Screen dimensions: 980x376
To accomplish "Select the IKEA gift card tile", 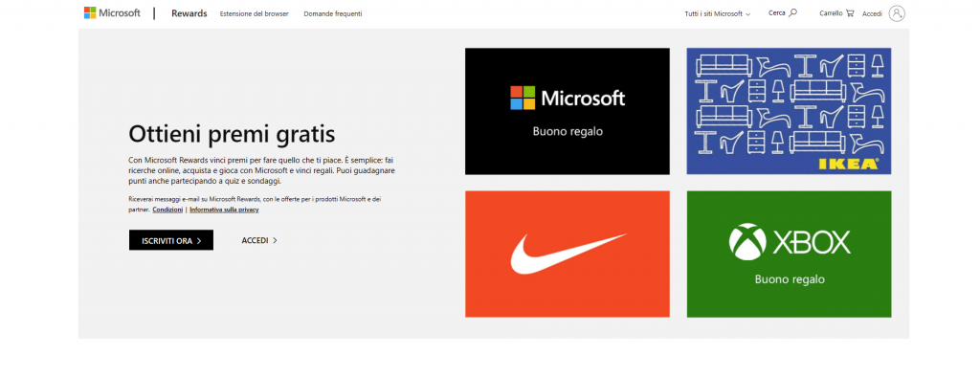I will click(789, 111).
